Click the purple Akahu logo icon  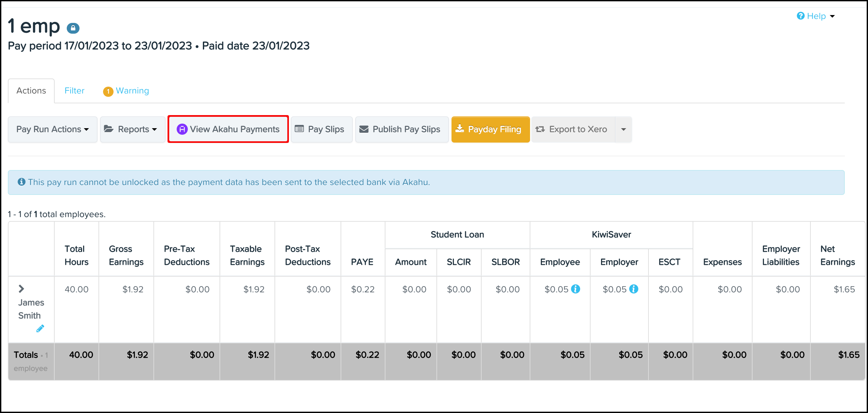tap(182, 129)
